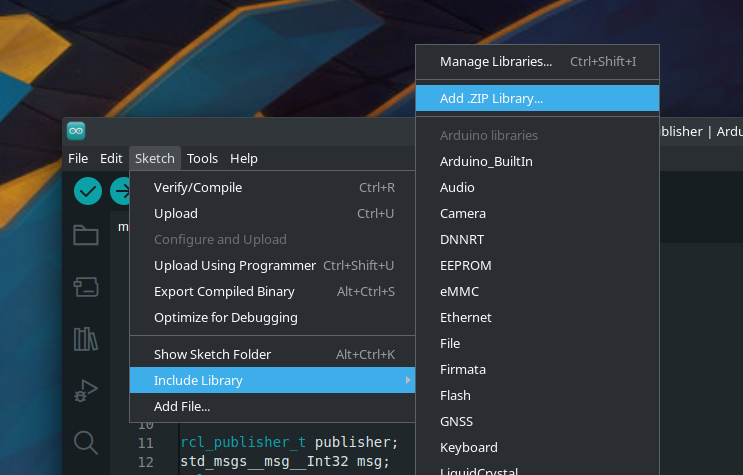Click line number 11 in the gutter
Viewport: 743px width, 475px height.
tap(145, 443)
